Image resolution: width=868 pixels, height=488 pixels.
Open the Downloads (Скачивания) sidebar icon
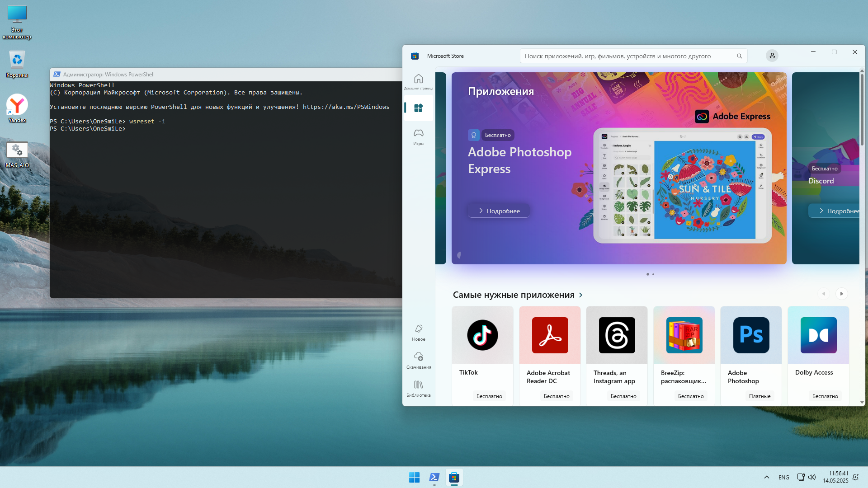[418, 360]
